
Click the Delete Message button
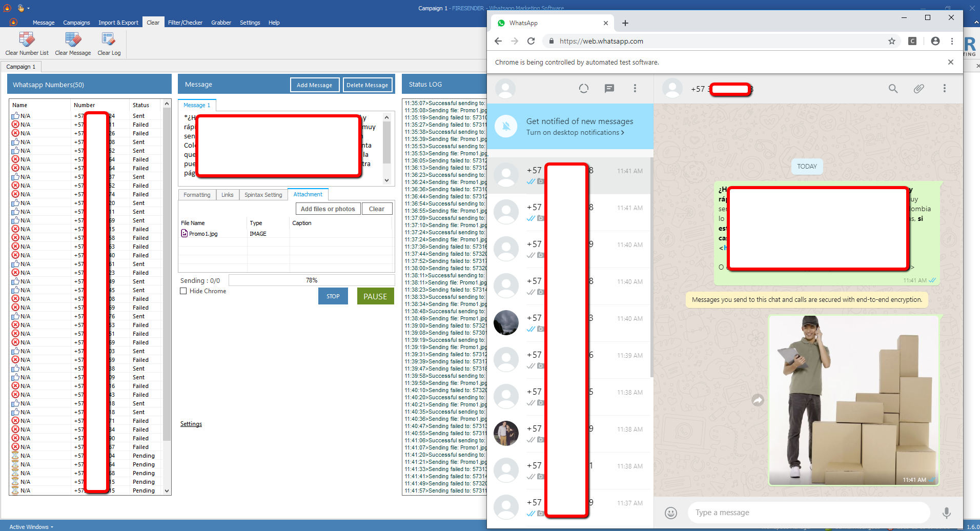(x=367, y=85)
